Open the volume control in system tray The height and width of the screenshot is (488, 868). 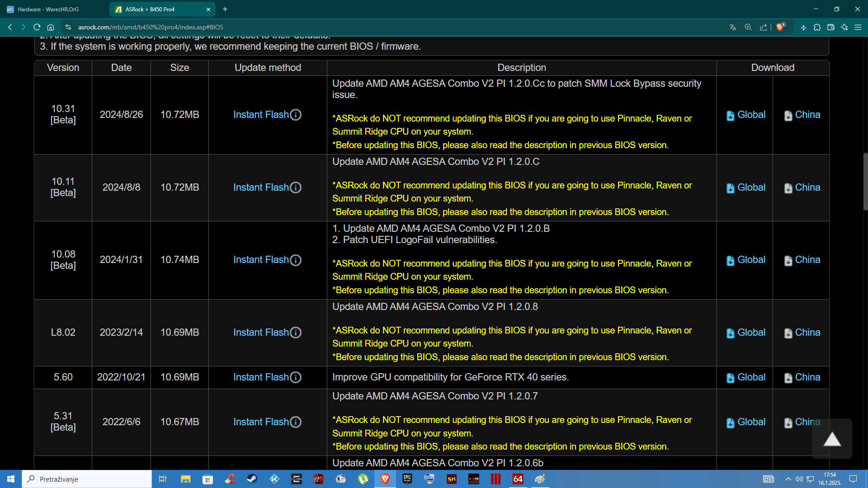799,479
